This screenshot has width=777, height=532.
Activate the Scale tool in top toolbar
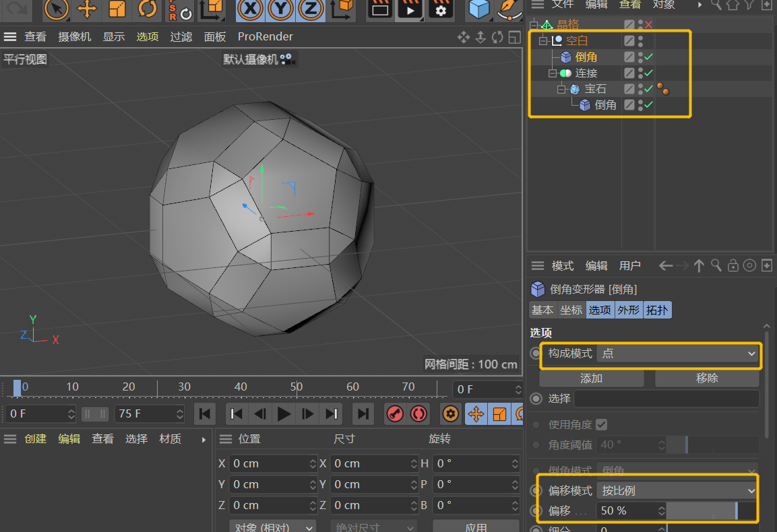click(117, 9)
